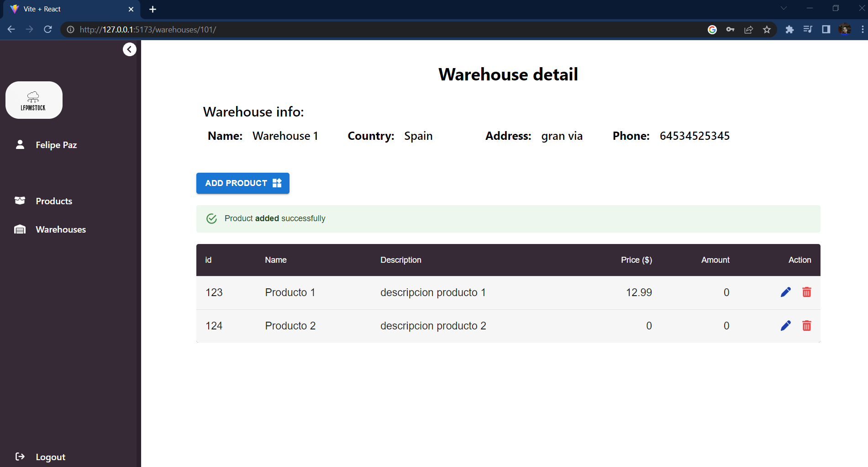Screen dimensions: 868x467
Task: Click the logout icon at the bottom
Action: pyautogui.click(x=21, y=456)
